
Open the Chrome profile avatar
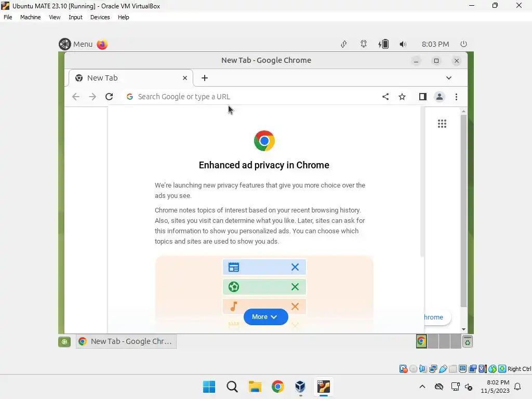pos(440,97)
